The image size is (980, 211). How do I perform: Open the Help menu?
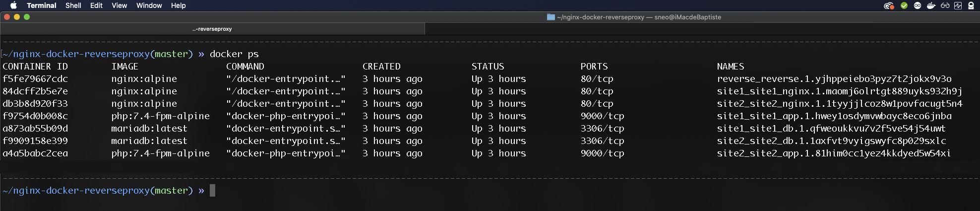coord(178,5)
